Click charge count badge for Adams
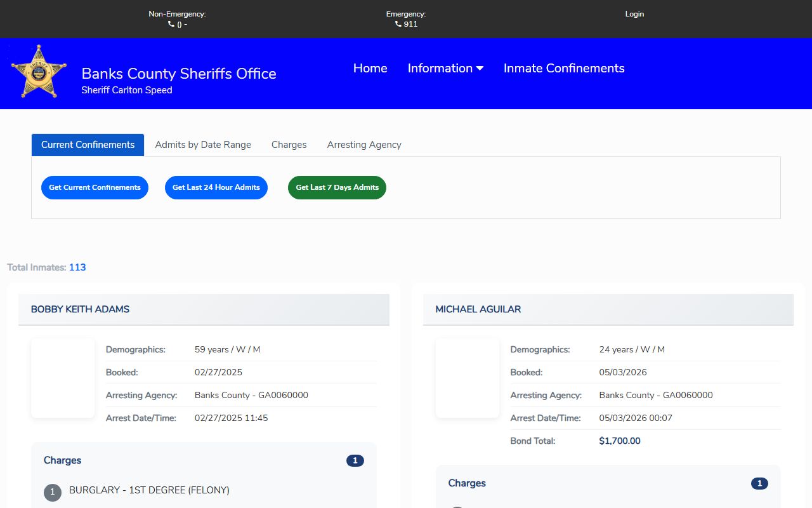This screenshot has height=508, width=812. coord(355,460)
